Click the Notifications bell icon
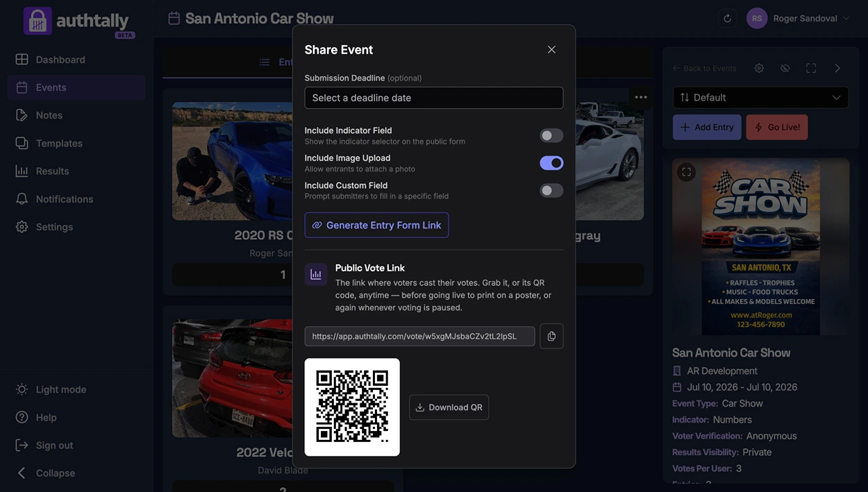This screenshot has height=492, width=868. tap(22, 198)
